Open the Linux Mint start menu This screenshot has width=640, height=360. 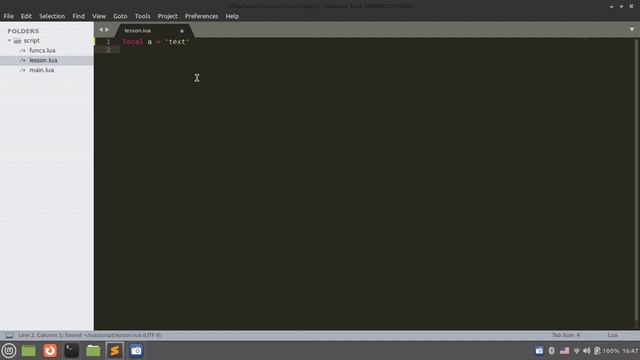tap(9, 351)
